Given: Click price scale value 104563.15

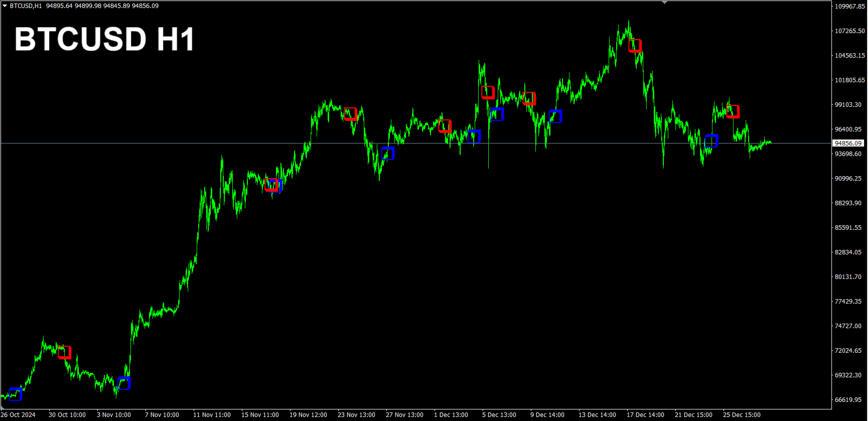Looking at the screenshot, I should (x=850, y=56).
